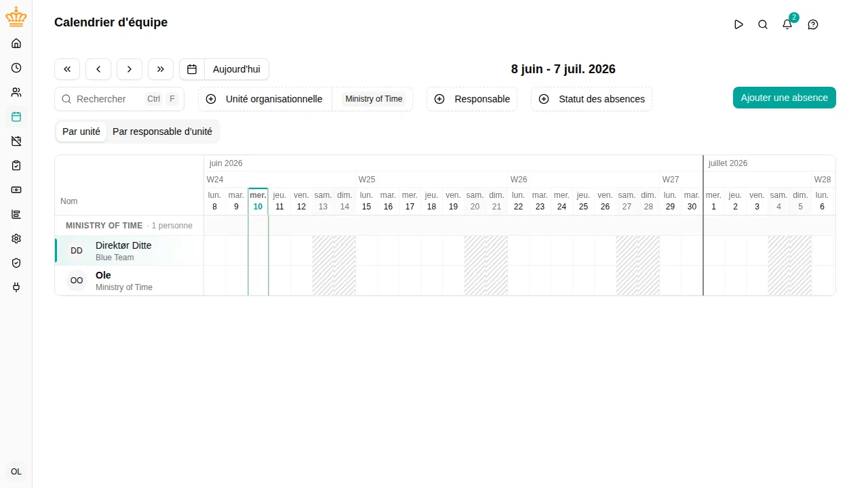Open the home icon in sidebar
This screenshot has width=868, height=488.
pyautogui.click(x=16, y=43)
